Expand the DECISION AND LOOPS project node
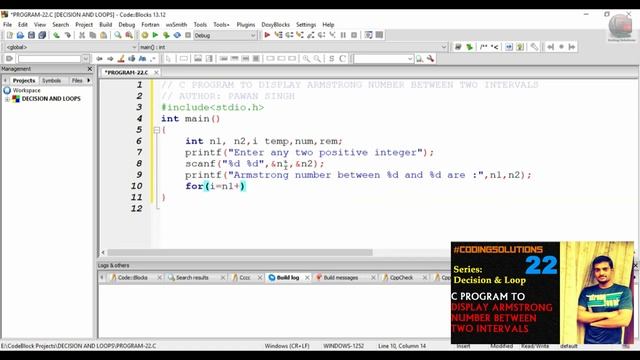The width and height of the screenshot is (640, 360). click(x=7, y=99)
